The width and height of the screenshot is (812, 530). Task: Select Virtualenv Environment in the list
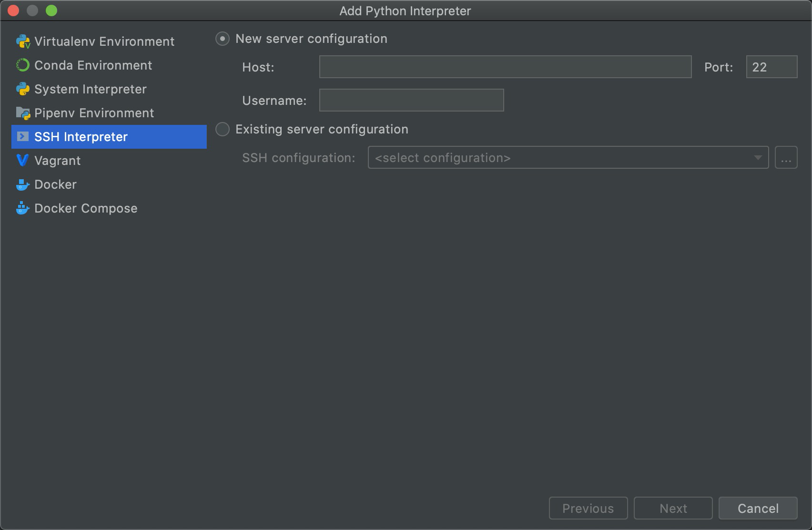click(x=109, y=41)
